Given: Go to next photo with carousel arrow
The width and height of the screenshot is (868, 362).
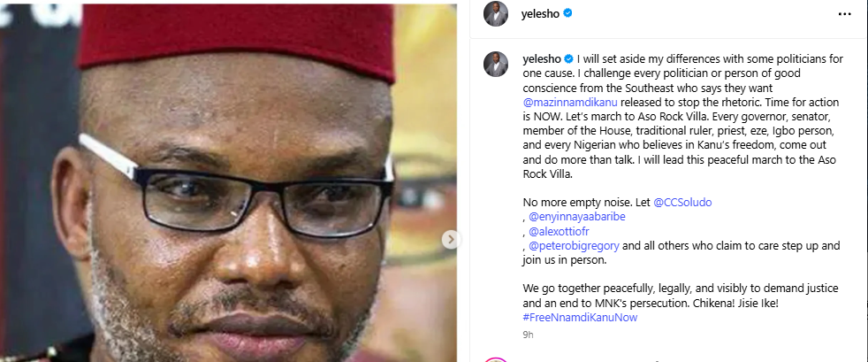Looking at the screenshot, I should (x=449, y=240).
